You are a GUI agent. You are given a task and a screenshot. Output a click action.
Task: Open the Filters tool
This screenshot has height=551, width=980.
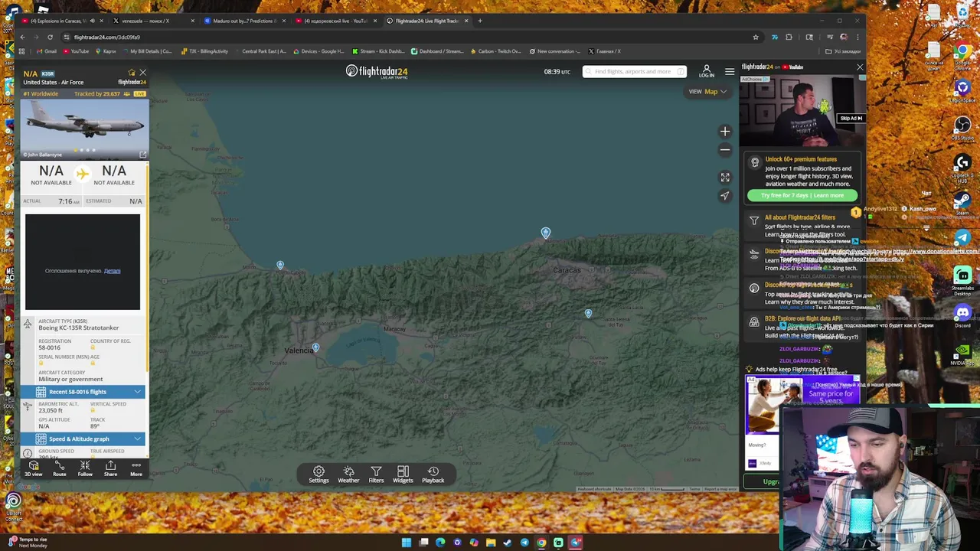click(376, 474)
